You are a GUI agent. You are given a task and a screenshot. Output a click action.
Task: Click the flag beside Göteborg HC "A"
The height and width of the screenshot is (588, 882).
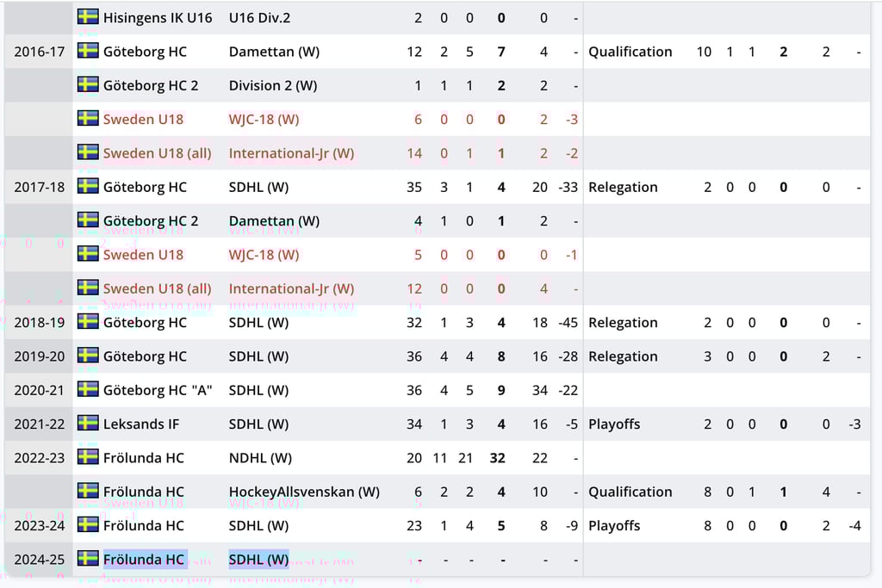click(88, 389)
